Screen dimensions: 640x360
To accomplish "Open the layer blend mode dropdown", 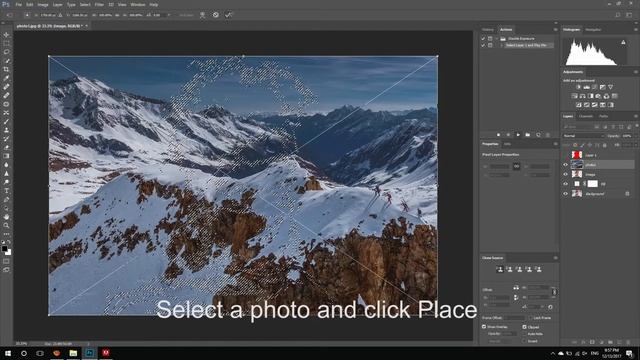I will [x=584, y=136].
